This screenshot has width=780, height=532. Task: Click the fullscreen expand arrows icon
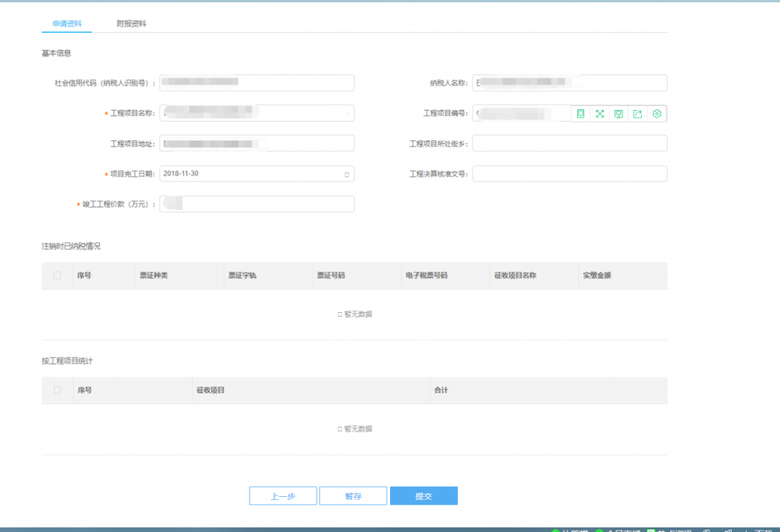pos(600,114)
